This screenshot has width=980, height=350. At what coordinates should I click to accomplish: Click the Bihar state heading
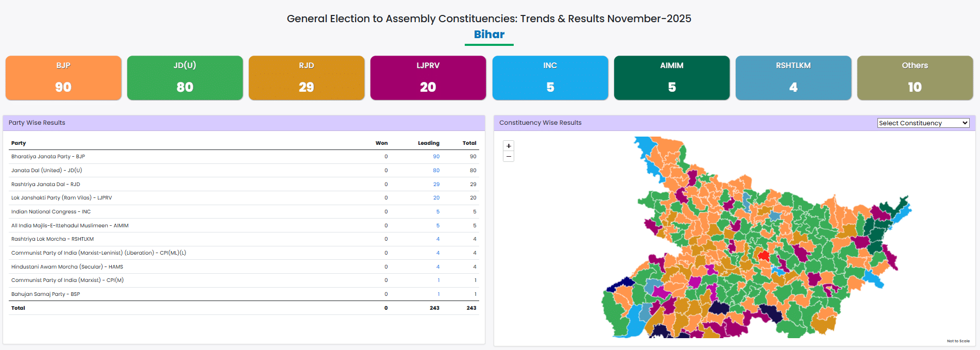click(x=489, y=35)
